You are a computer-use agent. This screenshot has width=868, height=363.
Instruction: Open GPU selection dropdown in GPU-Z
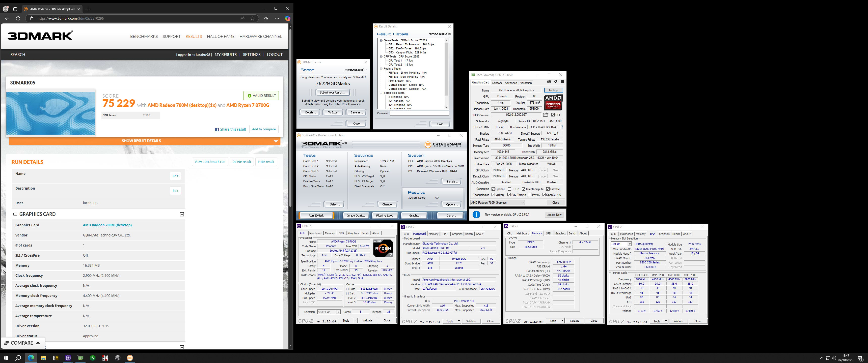point(498,203)
